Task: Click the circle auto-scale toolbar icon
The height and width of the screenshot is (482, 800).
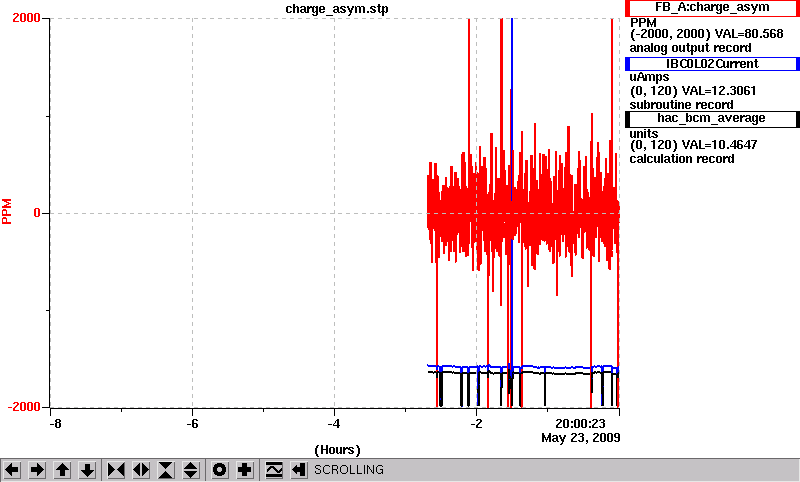Action: tap(220, 470)
